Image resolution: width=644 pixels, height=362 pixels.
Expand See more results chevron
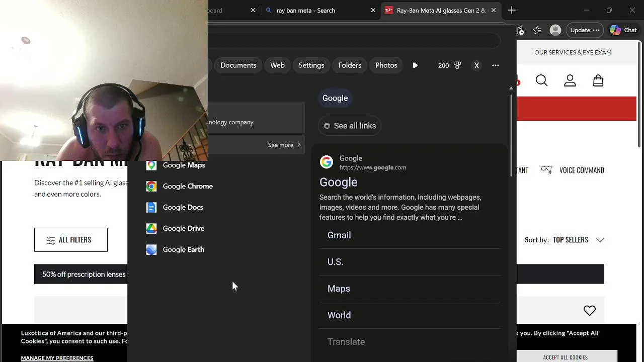[x=299, y=145]
